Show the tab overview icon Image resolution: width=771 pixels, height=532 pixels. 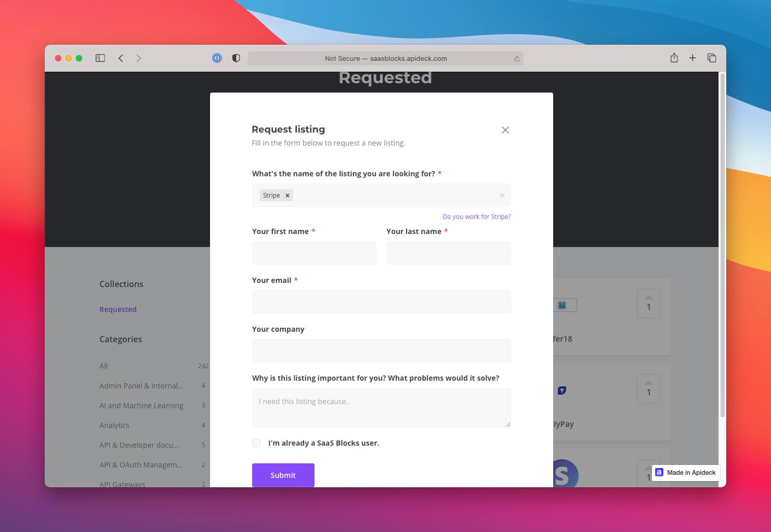pos(712,58)
